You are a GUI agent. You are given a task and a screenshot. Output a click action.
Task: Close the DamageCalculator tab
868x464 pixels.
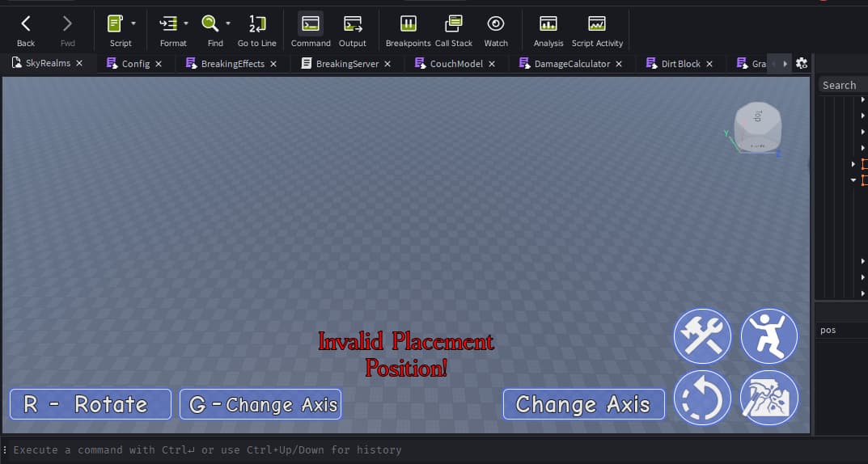pos(619,64)
